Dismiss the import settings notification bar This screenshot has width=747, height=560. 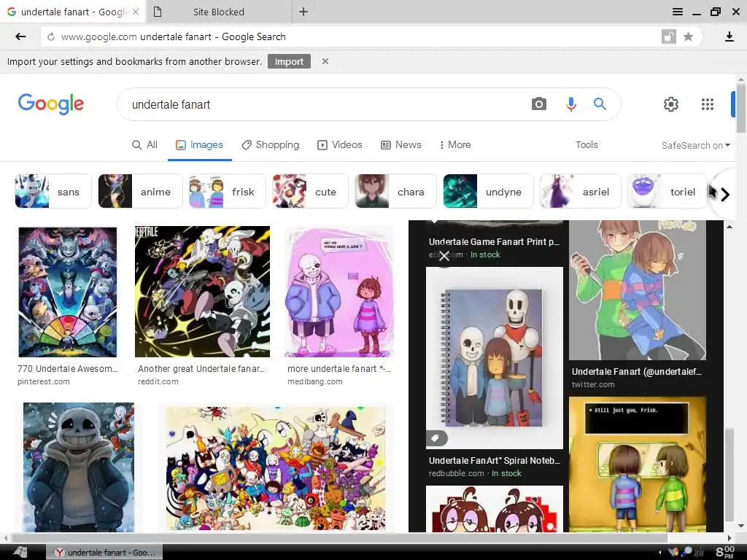point(325,61)
